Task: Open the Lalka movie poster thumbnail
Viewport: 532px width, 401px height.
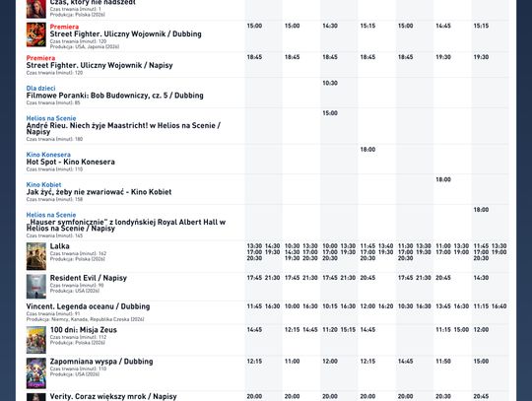Action: pyautogui.click(x=36, y=256)
